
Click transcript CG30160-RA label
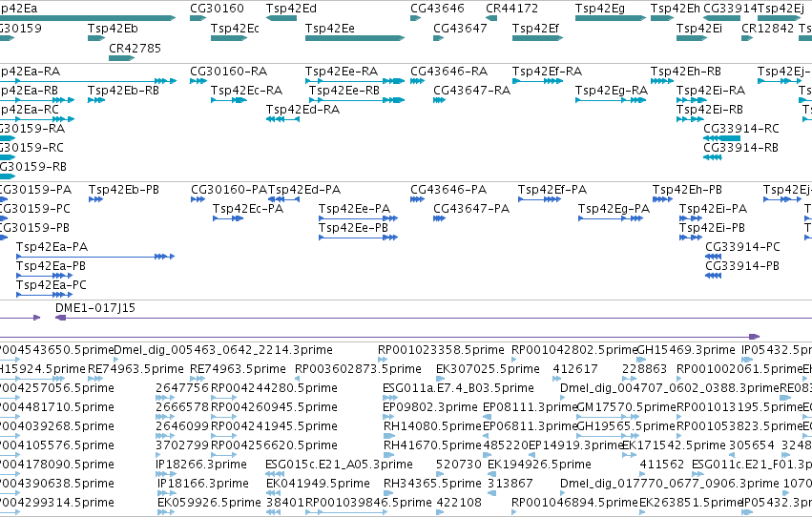click(228, 71)
